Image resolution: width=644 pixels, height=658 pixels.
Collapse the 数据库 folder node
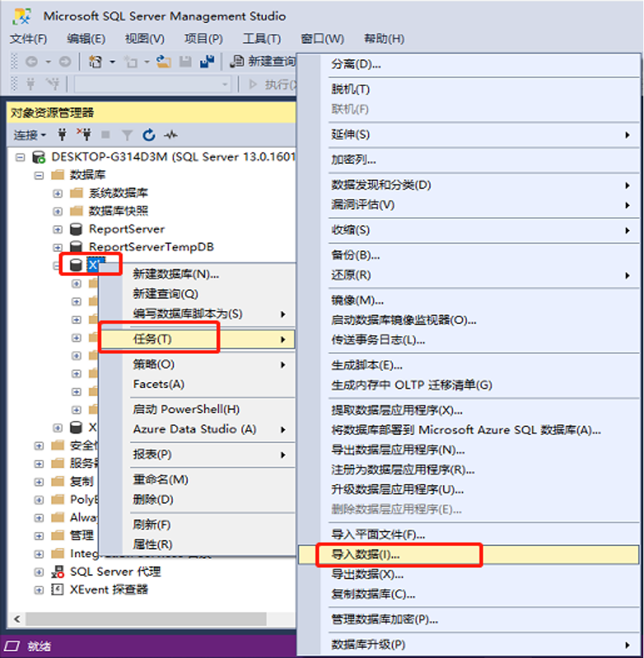39,176
